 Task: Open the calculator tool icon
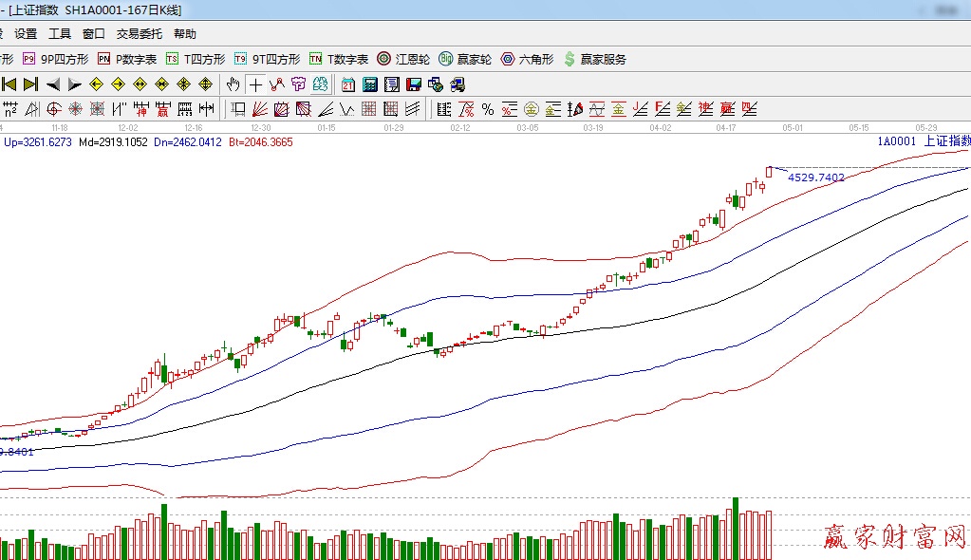coord(370,84)
